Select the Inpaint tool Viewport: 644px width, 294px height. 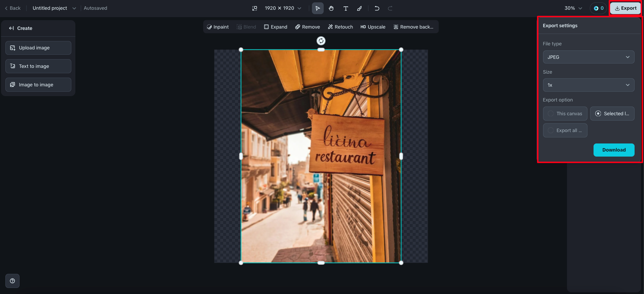coord(218,27)
